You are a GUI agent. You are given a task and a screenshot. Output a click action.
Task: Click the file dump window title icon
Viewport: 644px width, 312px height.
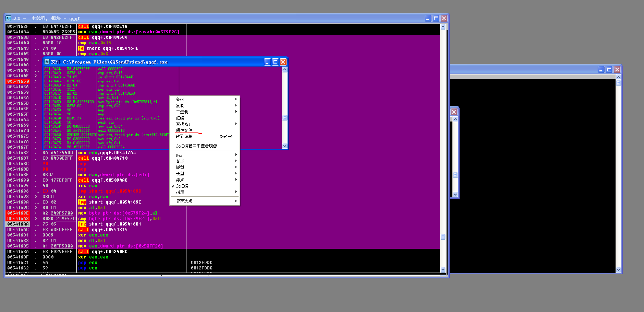point(47,62)
